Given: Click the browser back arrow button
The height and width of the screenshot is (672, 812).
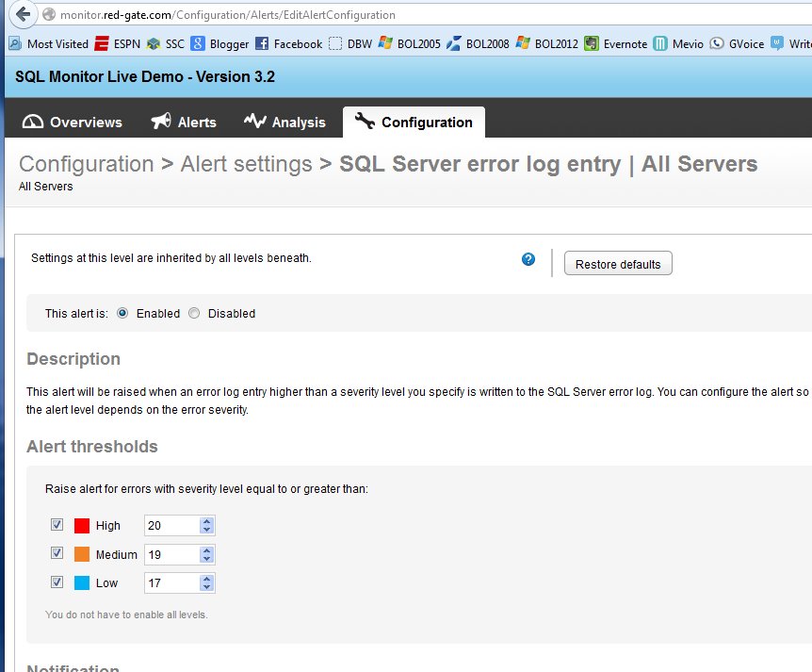Looking at the screenshot, I should click(23, 14).
